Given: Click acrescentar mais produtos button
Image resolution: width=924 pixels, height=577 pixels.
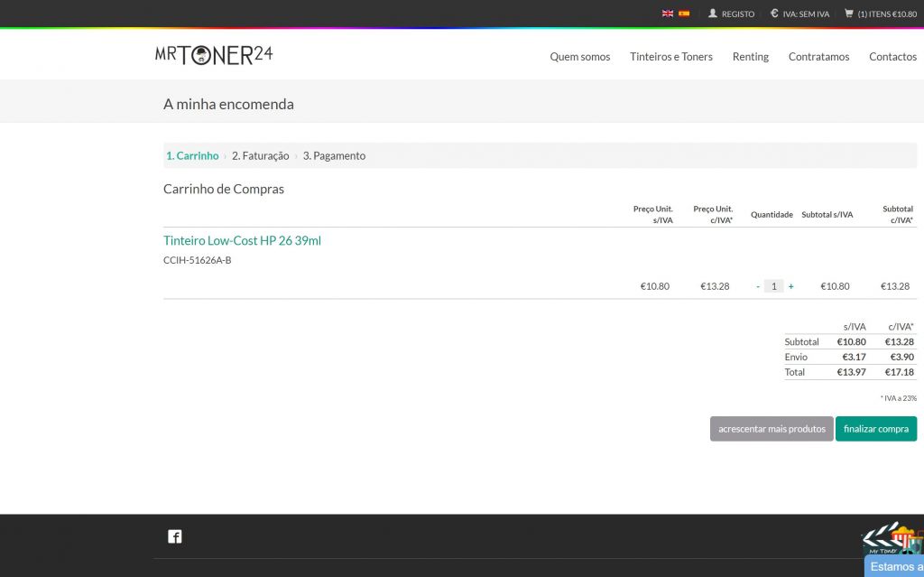Looking at the screenshot, I should click(x=772, y=429).
